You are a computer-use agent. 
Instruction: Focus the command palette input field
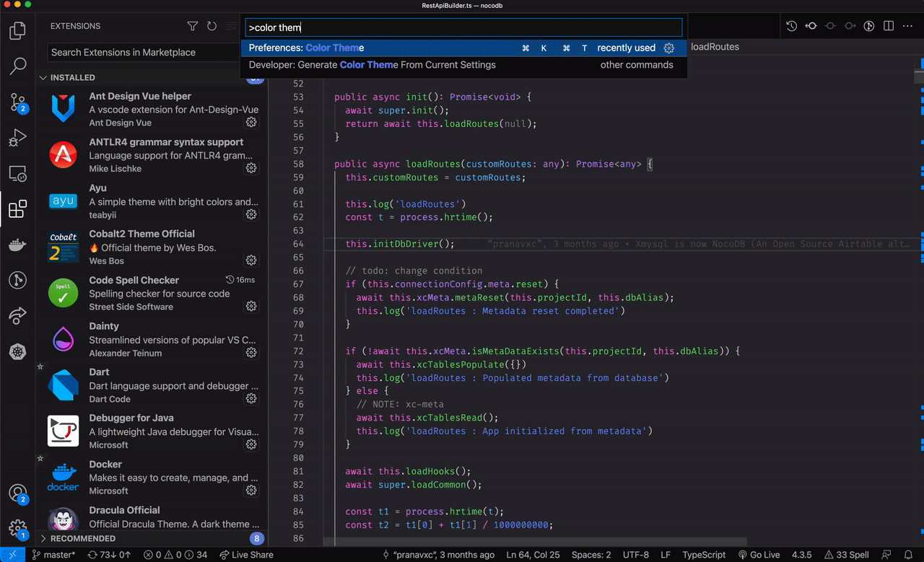(x=463, y=27)
